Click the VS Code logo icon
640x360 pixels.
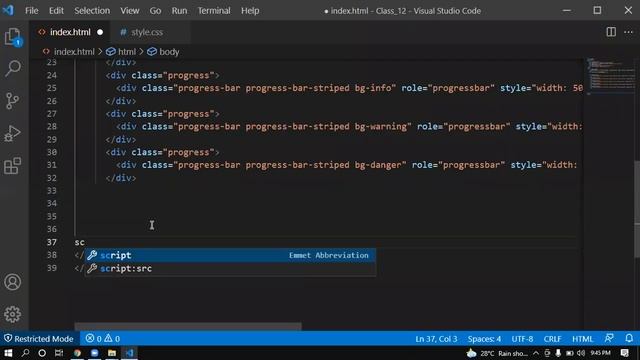pyautogui.click(x=8, y=10)
